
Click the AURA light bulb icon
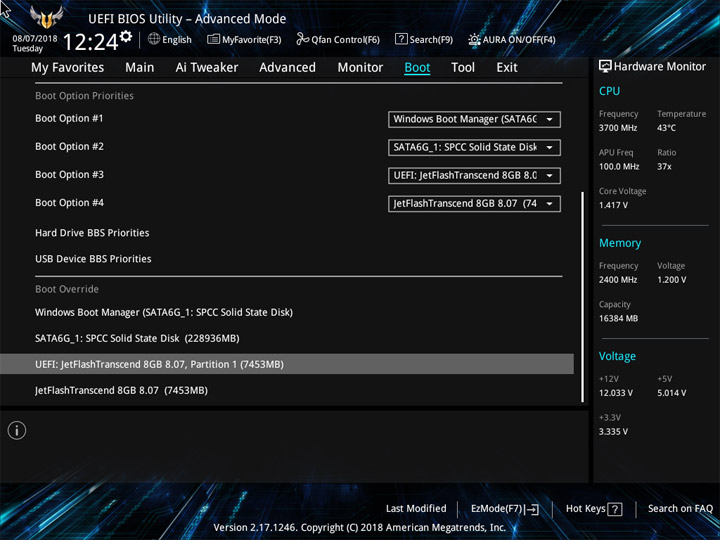(x=474, y=39)
